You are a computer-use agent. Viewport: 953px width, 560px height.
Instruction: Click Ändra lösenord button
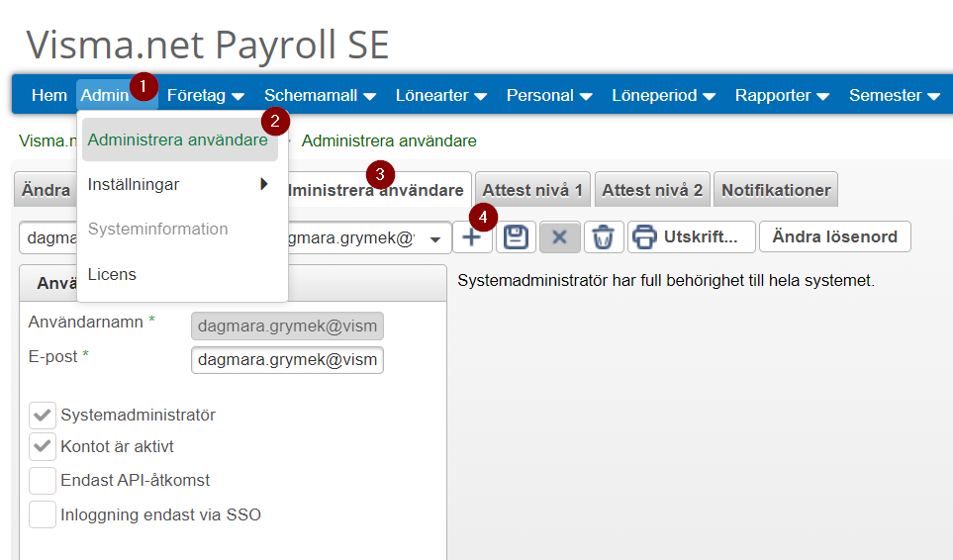coord(834,236)
